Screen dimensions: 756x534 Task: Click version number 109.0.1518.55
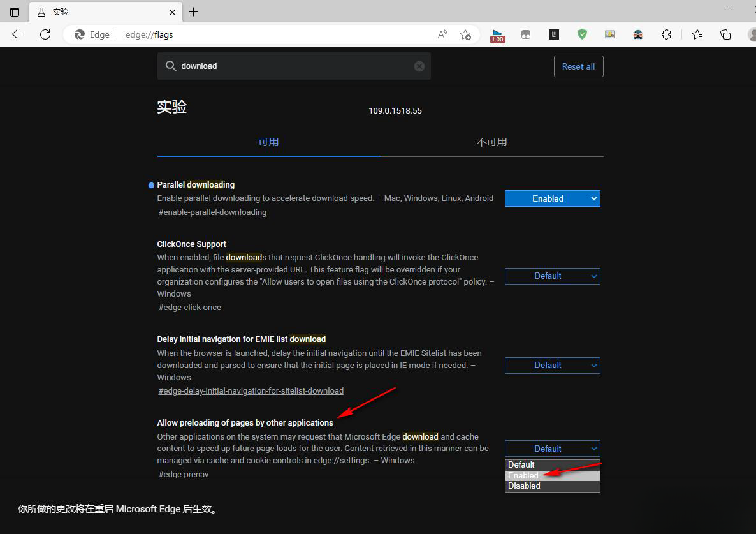pyautogui.click(x=395, y=111)
